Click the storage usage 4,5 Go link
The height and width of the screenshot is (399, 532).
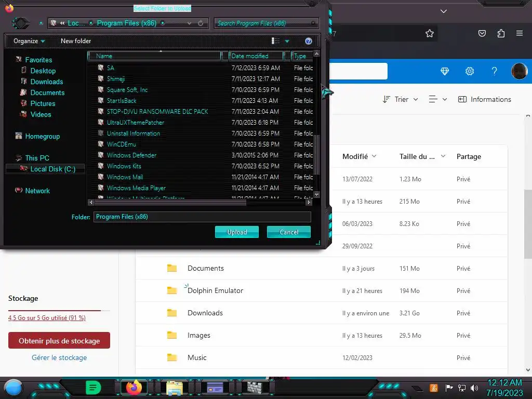[x=47, y=318]
